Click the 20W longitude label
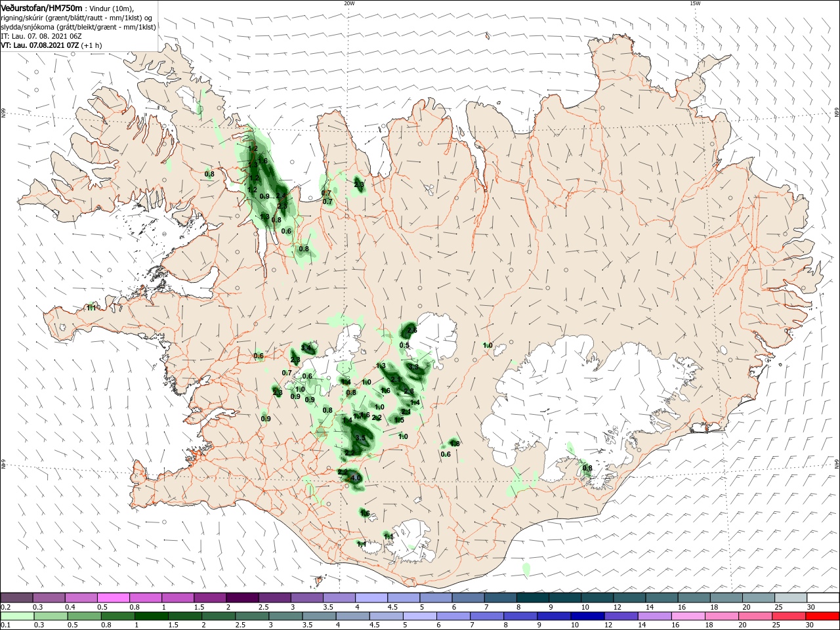840x630 pixels. (349, 3)
